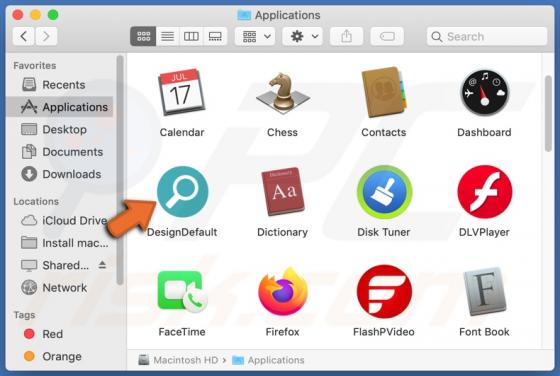
Task: Go forward with the right chevron button
Action: [46, 36]
